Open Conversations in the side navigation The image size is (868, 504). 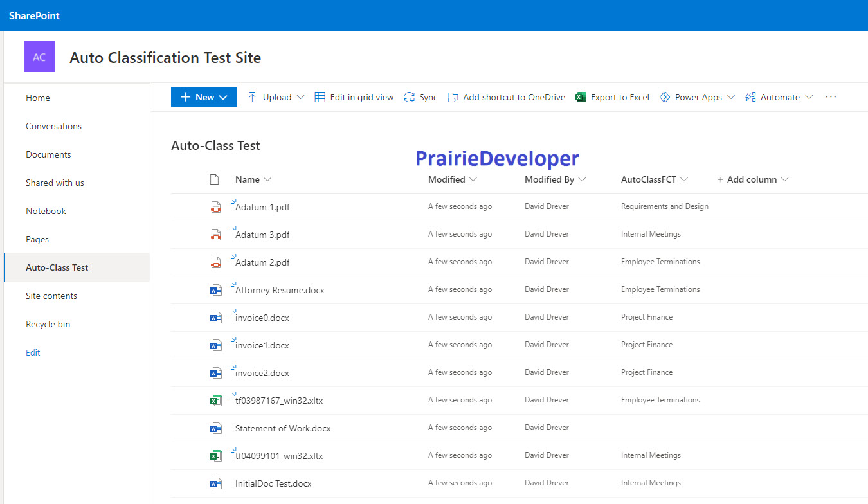53,126
